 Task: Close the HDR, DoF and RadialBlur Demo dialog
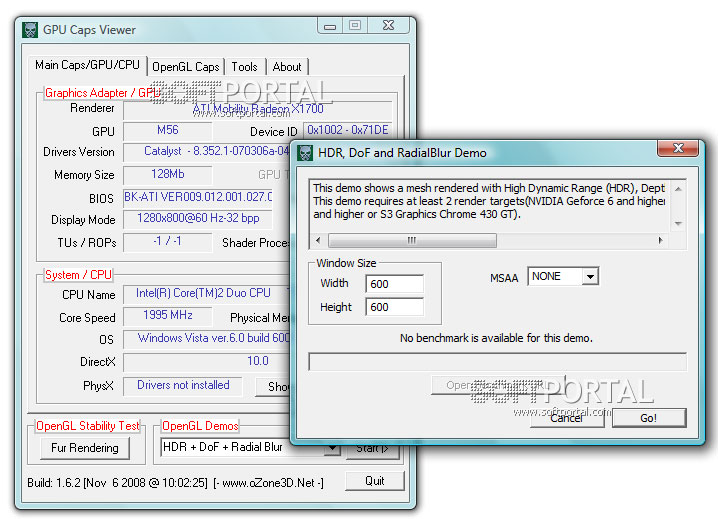click(x=678, y=148)
